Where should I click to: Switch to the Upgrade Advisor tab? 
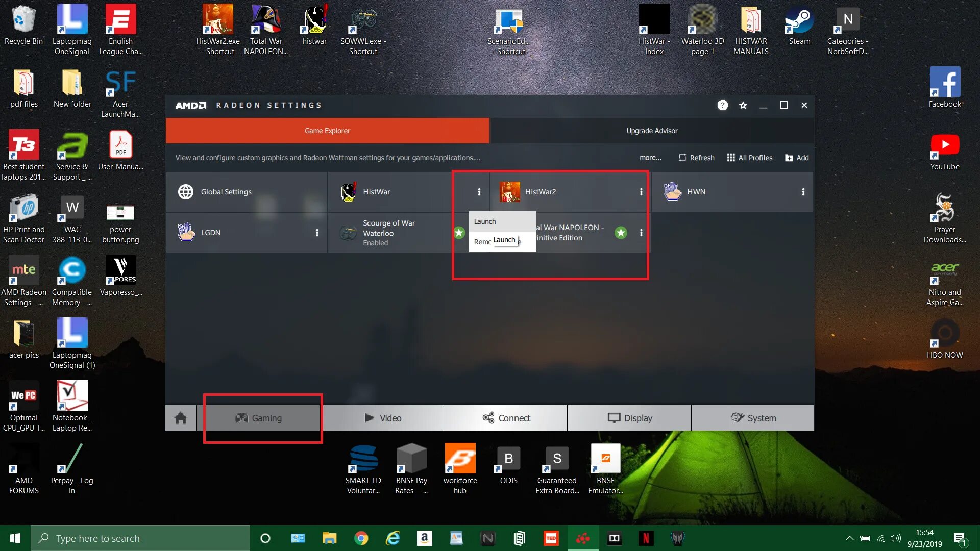coord(652,131)
